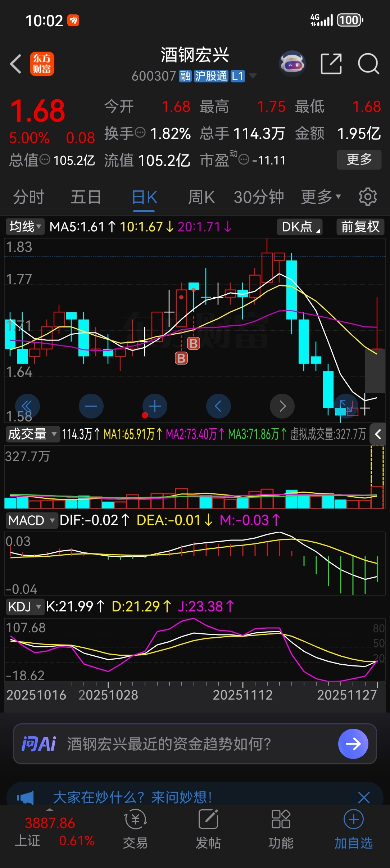Share the stock page via share icon

pos(331,64)
